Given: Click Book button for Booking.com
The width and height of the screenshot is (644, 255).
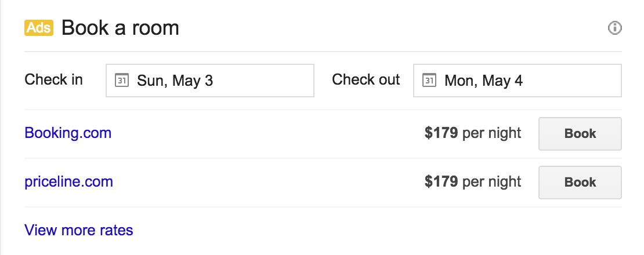Looking at the screenshot, I should tap(580, 134).
